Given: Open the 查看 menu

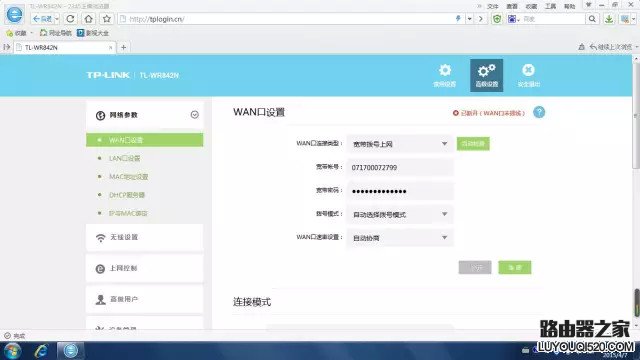Looking at the screenshot, I should pos(512,6).
